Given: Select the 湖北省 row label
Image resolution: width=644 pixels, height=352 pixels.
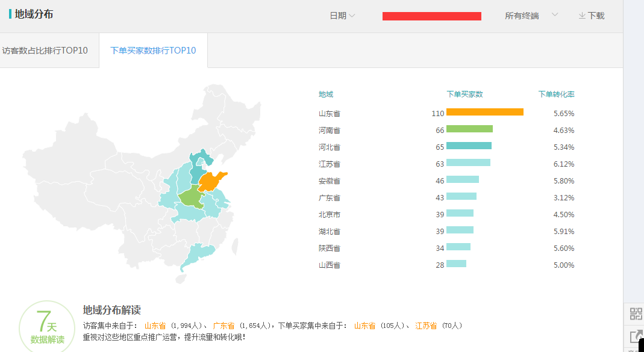Looking at the screenshot, I should tap(330, 232).
